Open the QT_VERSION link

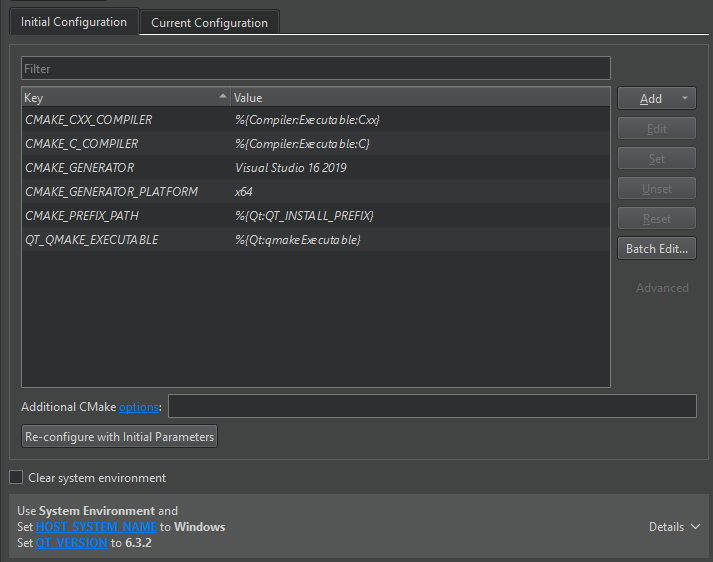coord(71,543)
